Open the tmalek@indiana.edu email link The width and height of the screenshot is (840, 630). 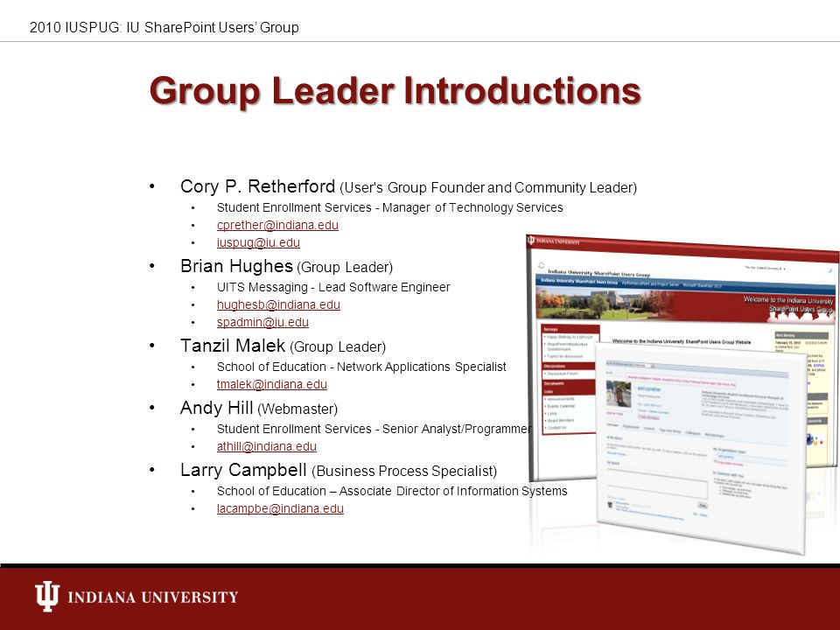(271, 385)
